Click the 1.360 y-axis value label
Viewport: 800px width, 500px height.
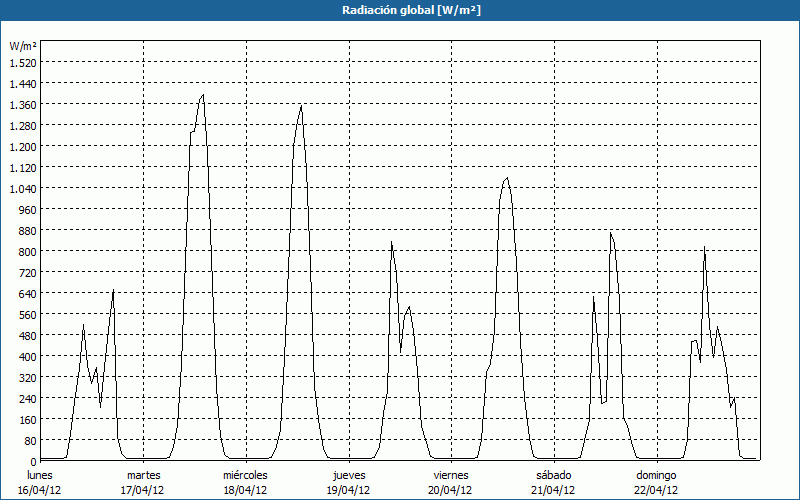[22, 104]
